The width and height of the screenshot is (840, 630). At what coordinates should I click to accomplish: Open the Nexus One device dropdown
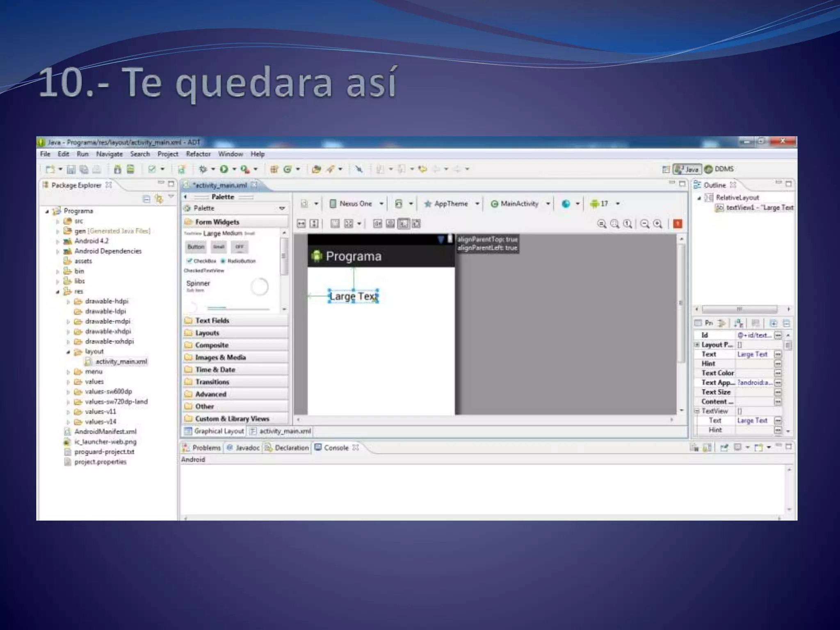pyautogui.click(x=356, y=203)
